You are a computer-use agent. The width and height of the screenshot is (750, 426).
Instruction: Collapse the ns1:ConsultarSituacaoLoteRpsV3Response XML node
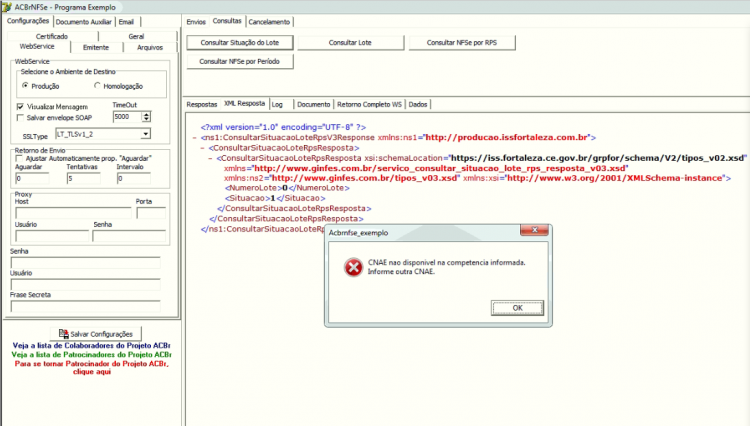pyautogui.click(x=195, y=138)
